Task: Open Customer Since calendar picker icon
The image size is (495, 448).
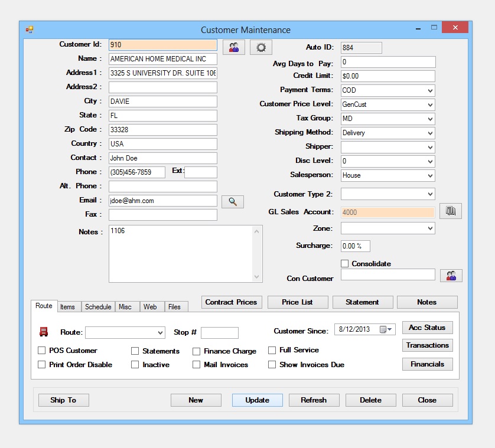Action: (x=386, y=329)
